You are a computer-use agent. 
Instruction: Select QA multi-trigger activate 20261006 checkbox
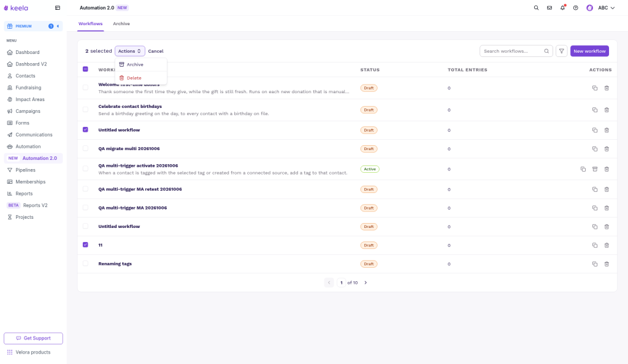pos(85,169)
